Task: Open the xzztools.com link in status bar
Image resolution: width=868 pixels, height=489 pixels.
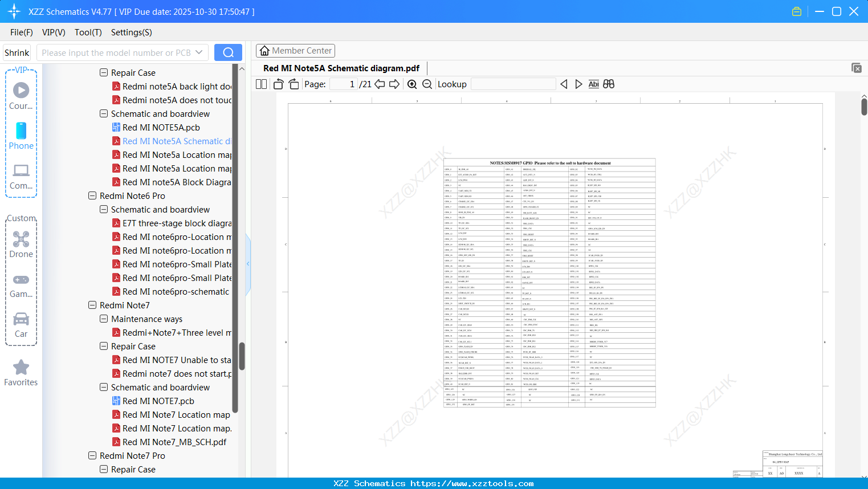Action: [x=472, y=483]
